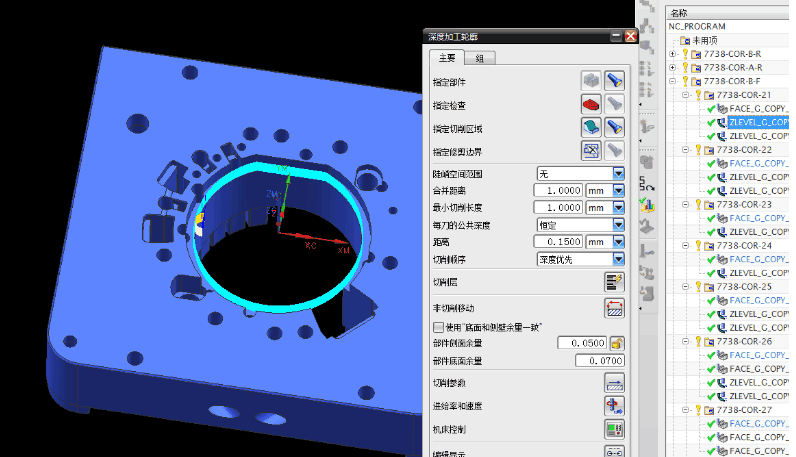Screen dimensions: 796x457
Task: Open the 机床控制 machine control icon
Action: point(614,430)
